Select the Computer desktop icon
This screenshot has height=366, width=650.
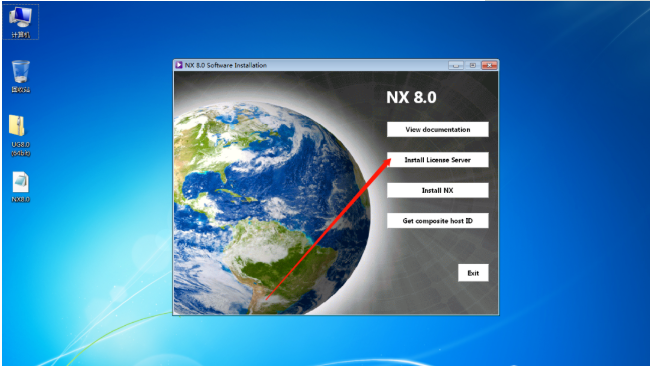[21, 22]
